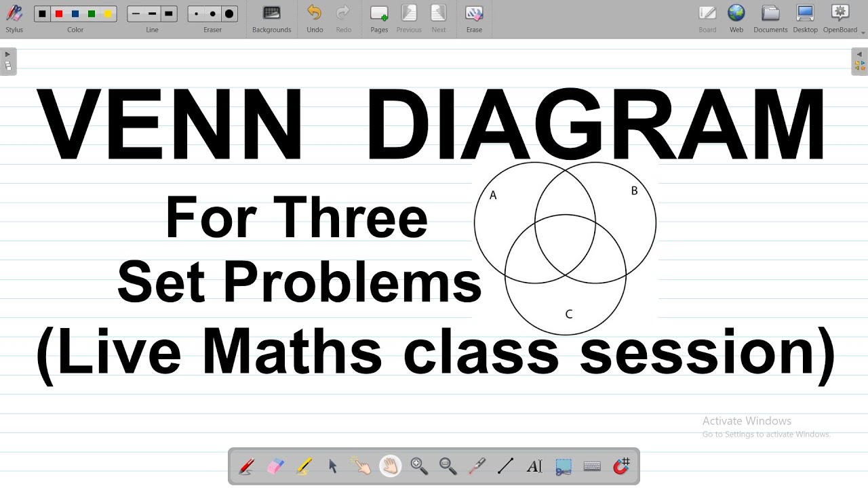Image resolution: width=868 pixels, height=488 pixels.
Task: Open the OpenBoard menu
Action: click(840, 18)
